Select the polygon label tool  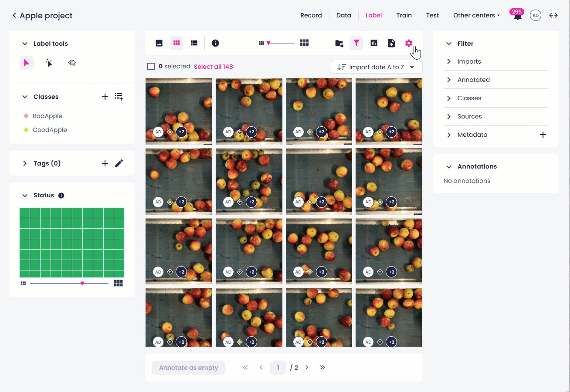coord(72,63)
